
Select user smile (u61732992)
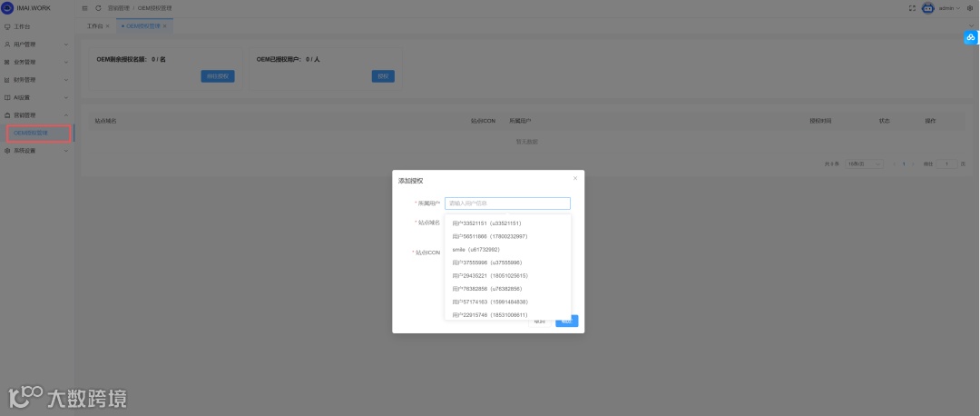507,249
